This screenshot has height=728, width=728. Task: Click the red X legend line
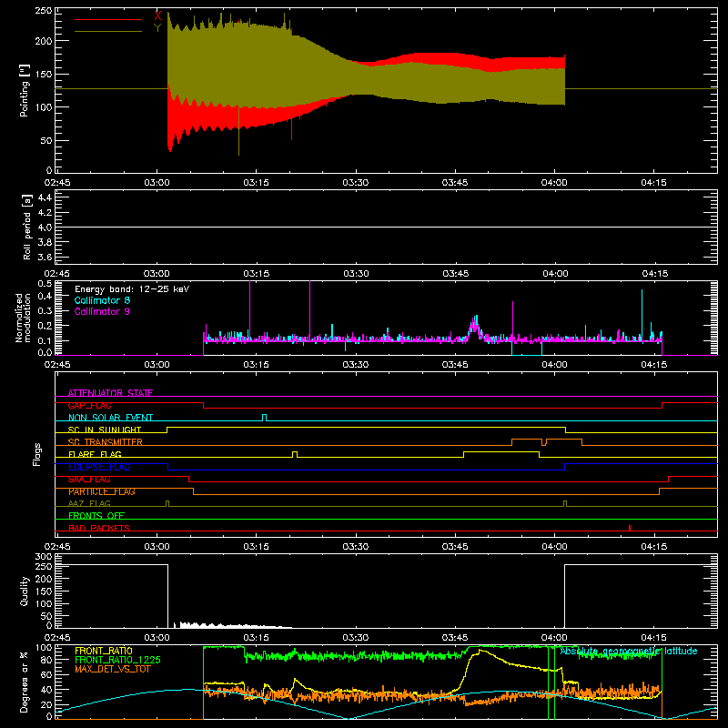(x=107, y=19)
